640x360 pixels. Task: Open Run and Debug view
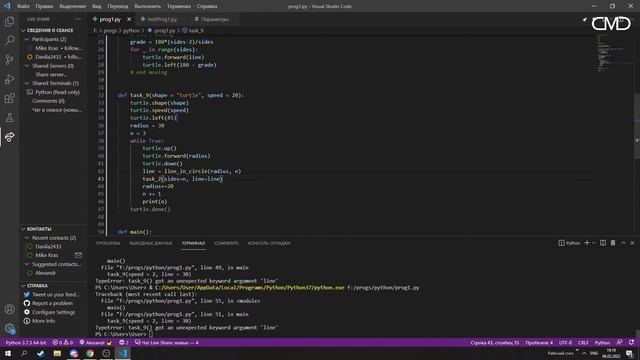click(x=9, y=79)
